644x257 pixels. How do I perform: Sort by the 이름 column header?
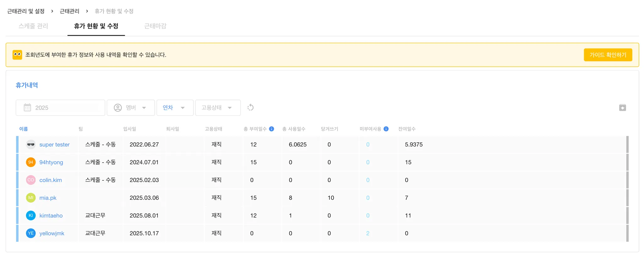[x=24, y=129]
